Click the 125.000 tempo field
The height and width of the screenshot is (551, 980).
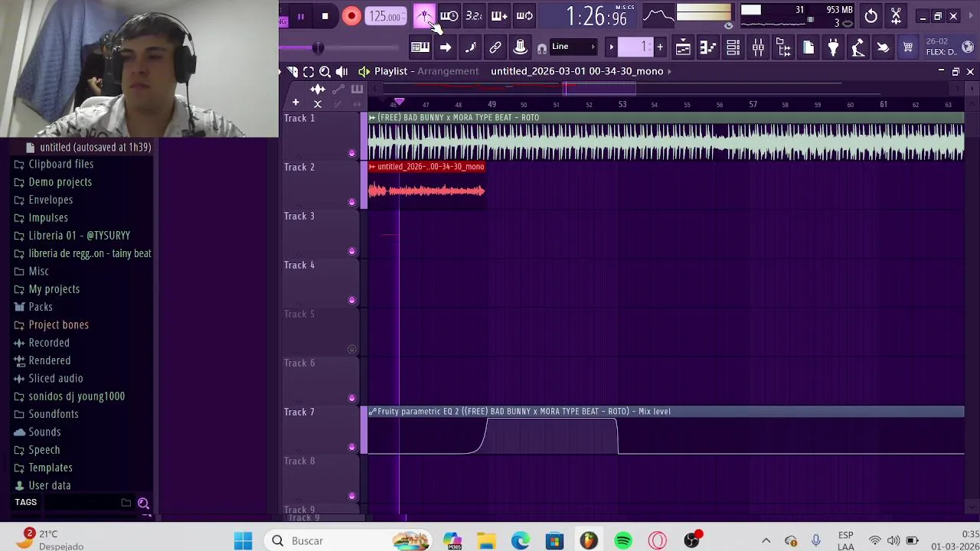pos(386,16)
